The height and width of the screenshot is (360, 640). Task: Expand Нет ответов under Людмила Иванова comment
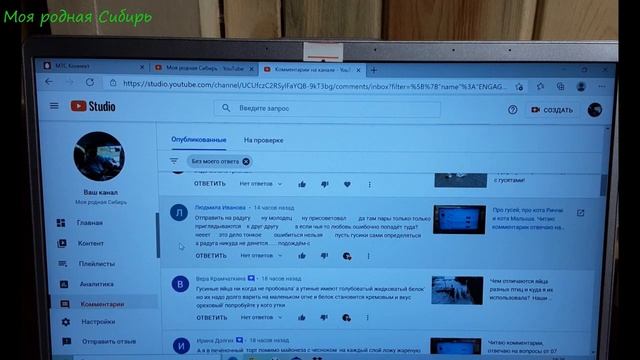(261, 256)
